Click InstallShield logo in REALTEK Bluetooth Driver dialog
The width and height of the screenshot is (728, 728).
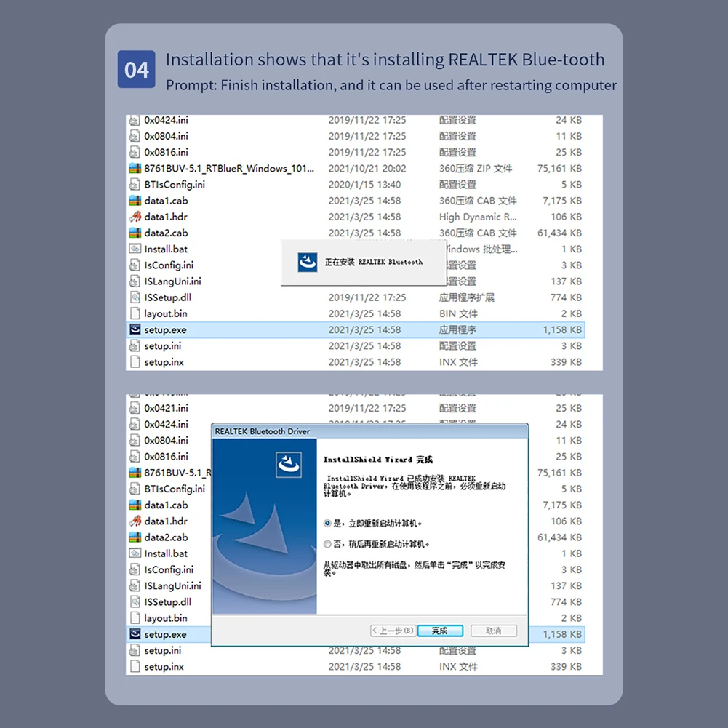289,465
